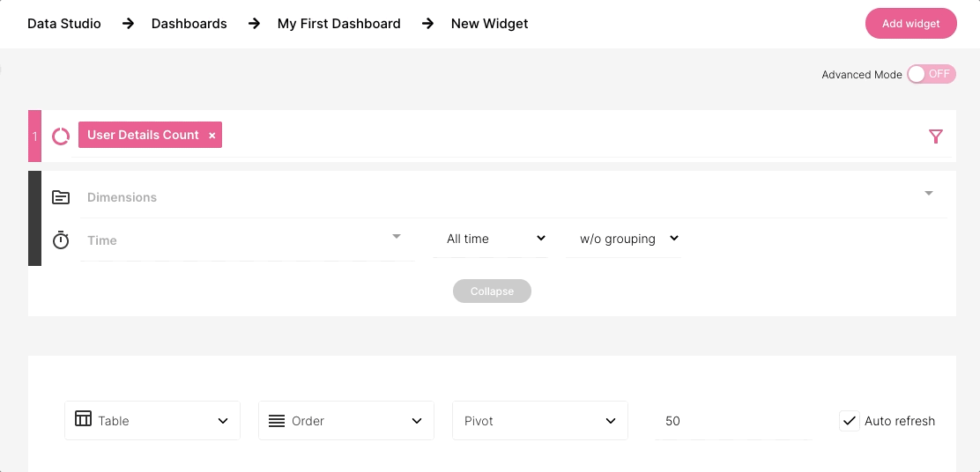The height and width of the screenshot is (472, 980).
Task: Click the Order lines icon
Action: point(277,421)
